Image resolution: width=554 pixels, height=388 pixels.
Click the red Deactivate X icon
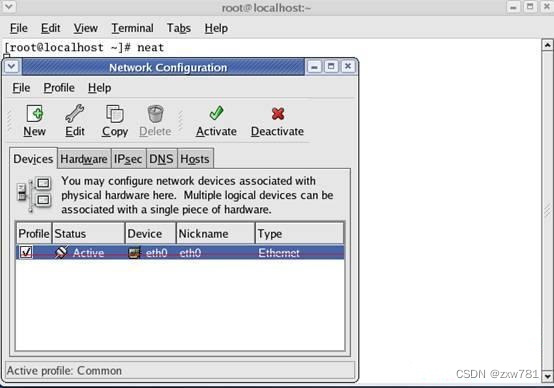(x=278, y=114)
